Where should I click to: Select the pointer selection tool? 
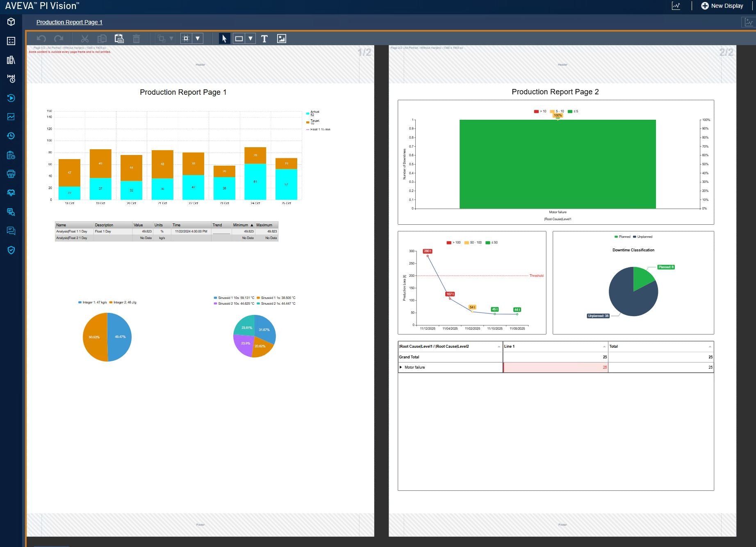click(x=224, y=39)
